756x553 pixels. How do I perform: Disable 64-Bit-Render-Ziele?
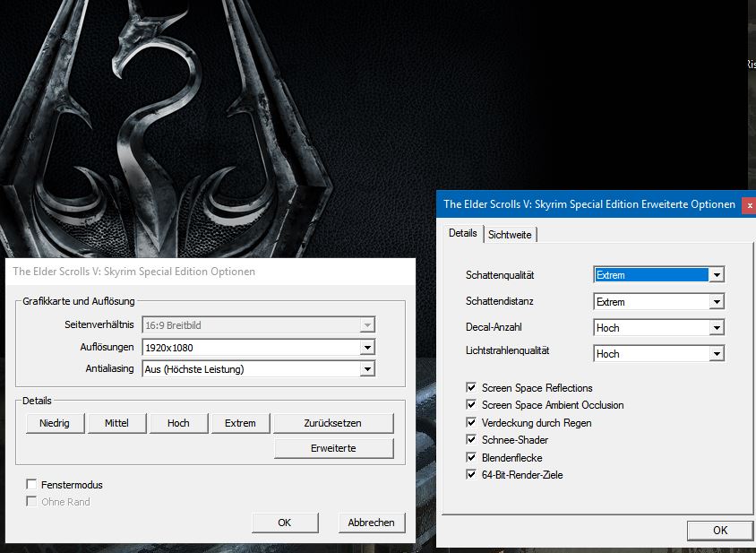(471, 474)
